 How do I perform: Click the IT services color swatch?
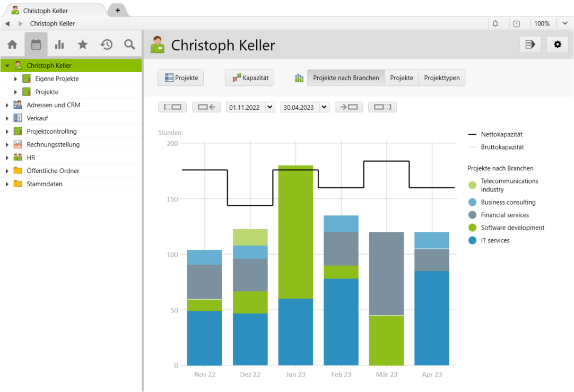click(472, 240)
